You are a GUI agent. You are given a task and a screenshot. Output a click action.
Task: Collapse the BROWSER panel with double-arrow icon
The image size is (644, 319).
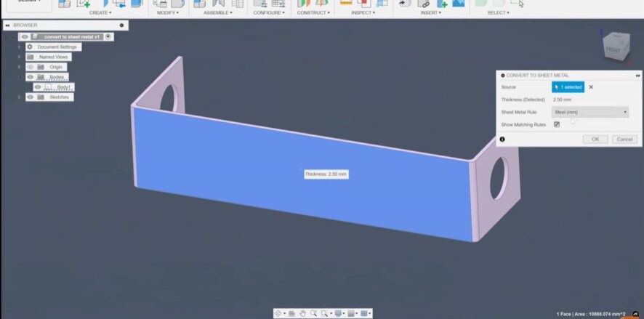pyautogui.click(x=7, y=25)
